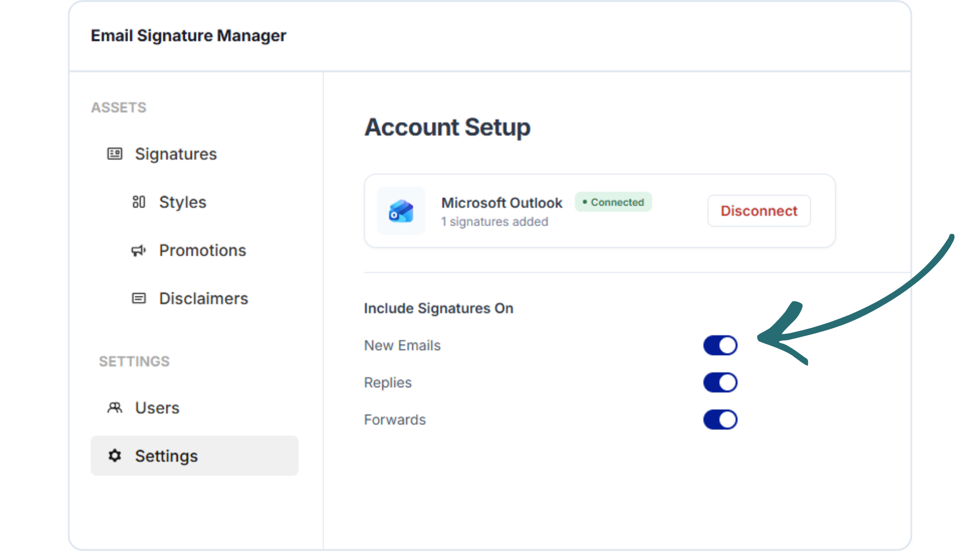Click the Styles layout icon
The width and height of the screenshot is (980, 551).
[139, 202]
